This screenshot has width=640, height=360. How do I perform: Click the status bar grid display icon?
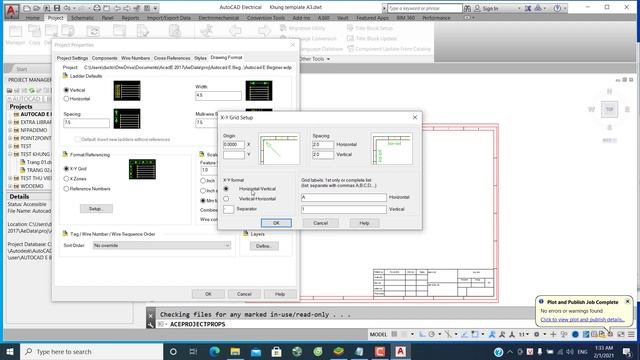point(394,334)
